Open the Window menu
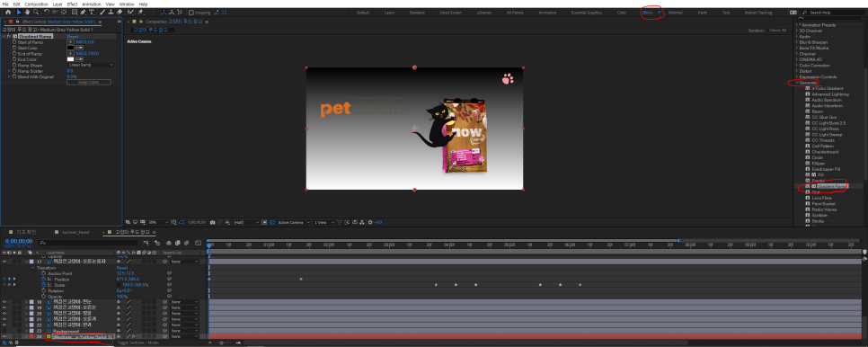Image resolution: width=868 pixels, height=347 pixels. 126,4
